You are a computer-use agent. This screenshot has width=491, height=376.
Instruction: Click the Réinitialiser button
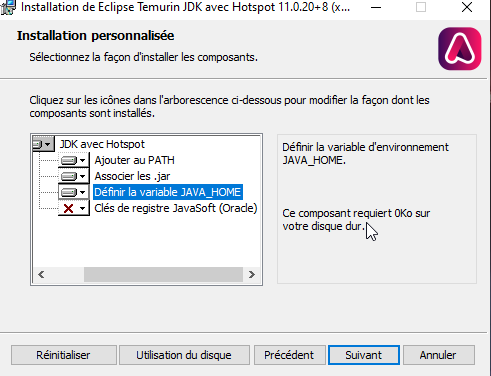[x=63, y=355]
